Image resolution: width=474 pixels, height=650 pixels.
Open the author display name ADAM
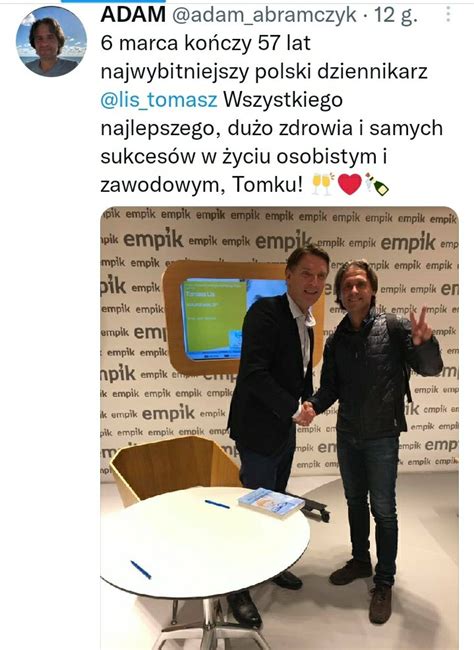[133, 15]
